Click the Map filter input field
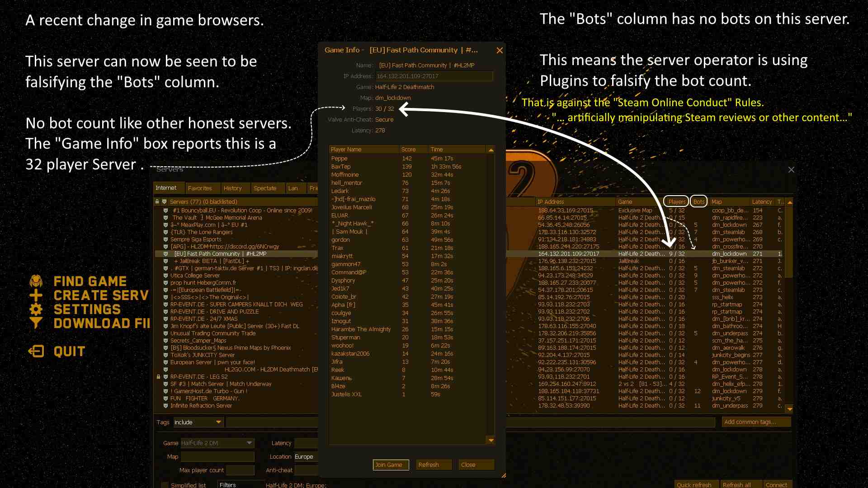Screen dimensions: 868x488 click(217, 457)
